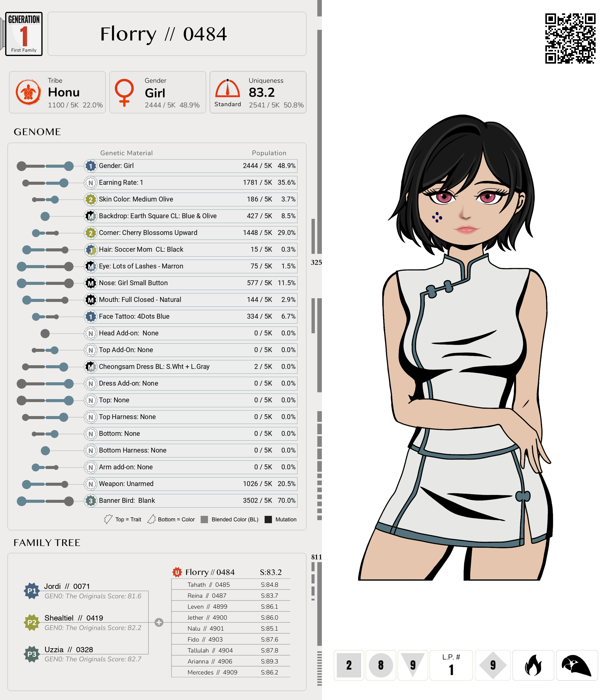Click the Honu tribe turtle icon
The height and width of the screenshot is (700, 609).
coord(28,92)
